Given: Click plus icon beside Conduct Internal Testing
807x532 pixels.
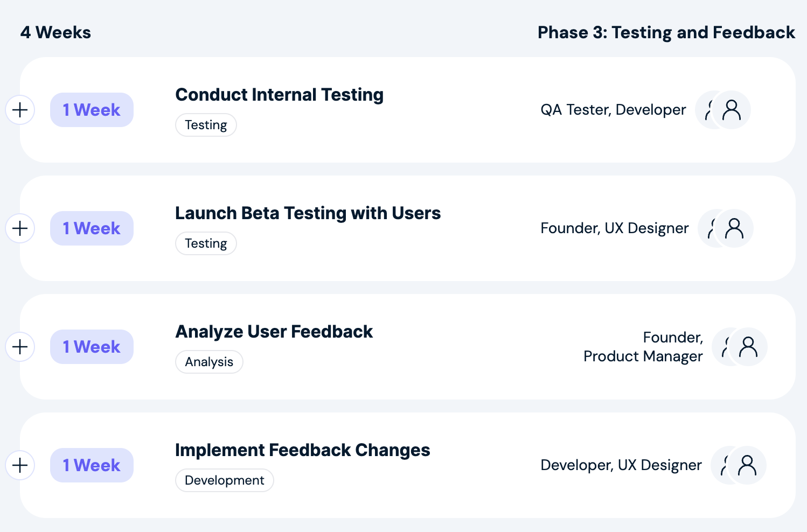Looking at the screenshot, I should (x=20, y=110).
